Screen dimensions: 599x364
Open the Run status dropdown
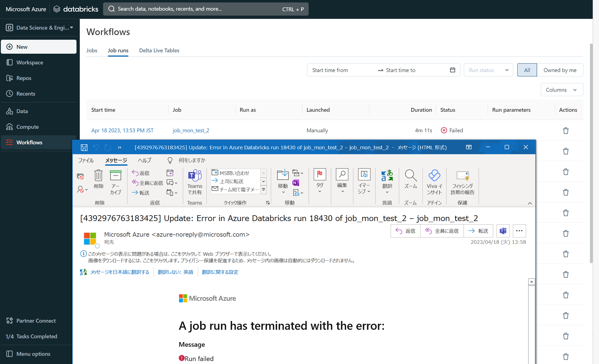tap(488, 70)
